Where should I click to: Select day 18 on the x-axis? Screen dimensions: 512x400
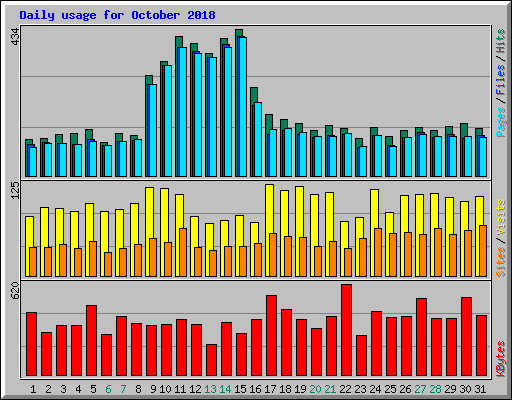point(285,389)
